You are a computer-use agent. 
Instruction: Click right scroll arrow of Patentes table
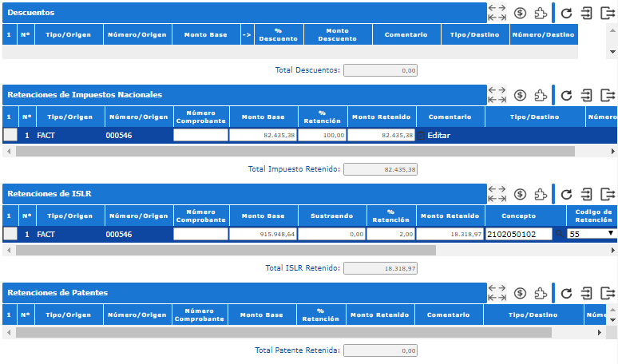600,333
